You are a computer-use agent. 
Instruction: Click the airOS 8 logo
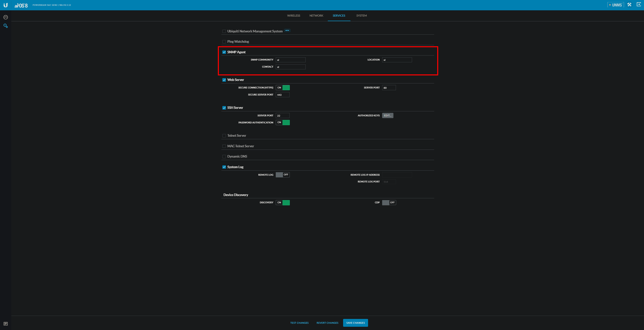point(21,5)
